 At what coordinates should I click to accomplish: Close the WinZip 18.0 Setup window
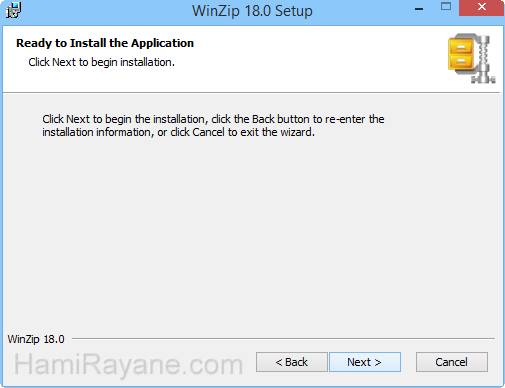pos(481,7)
